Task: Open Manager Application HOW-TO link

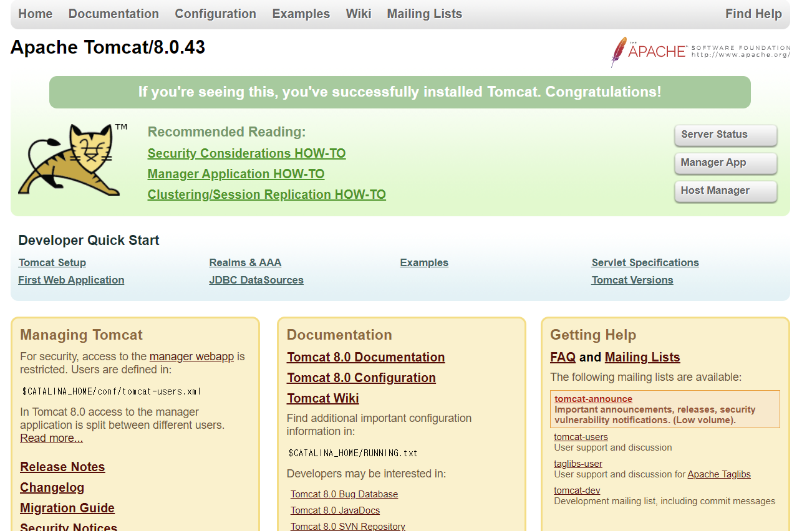Action: (x=236, y=174)
